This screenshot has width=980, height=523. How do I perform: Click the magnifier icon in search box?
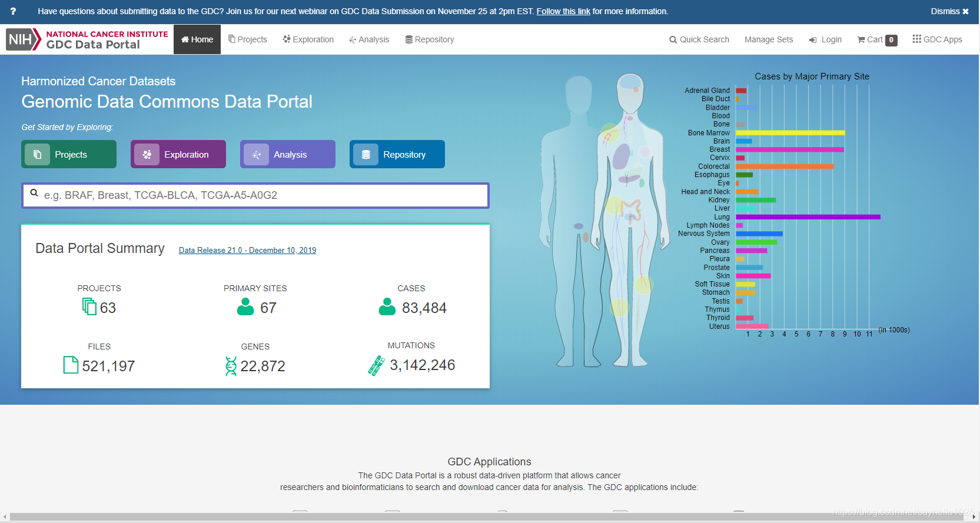(x=34, y=193)
